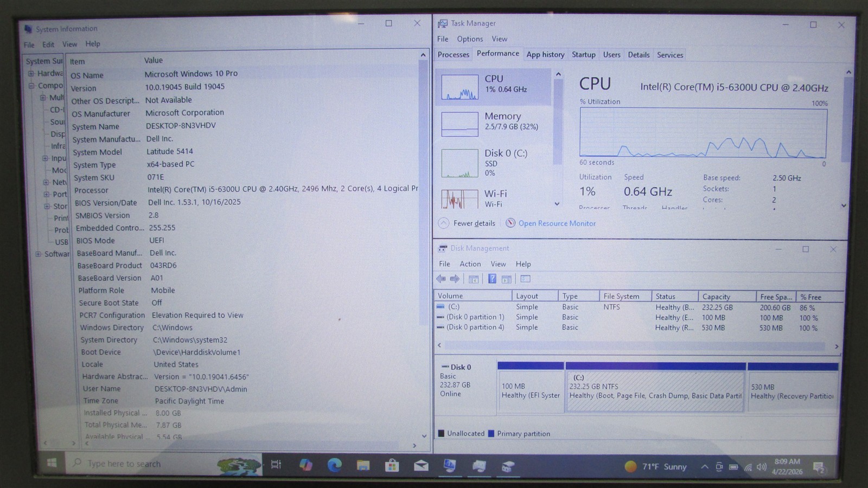Screen dimensions: 868x488
Task: Switch to the Processes tab
Action: 454,55
